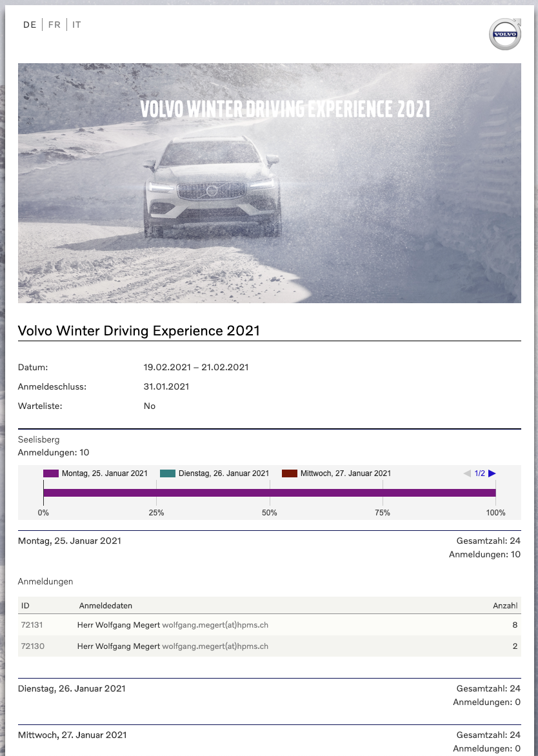The image size is (538, 756).
Task: Click the Volvo logo icon
Action: tap(505, 34)
